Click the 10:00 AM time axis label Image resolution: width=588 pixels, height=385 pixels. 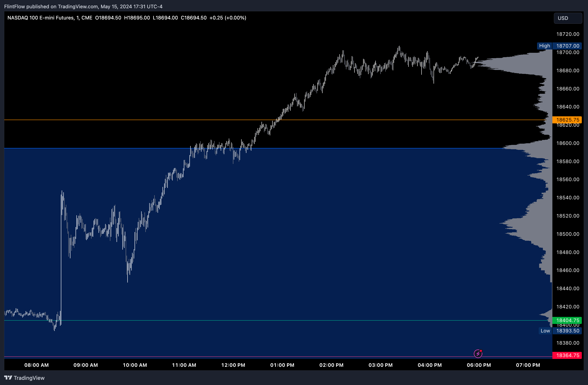point(135,365)
